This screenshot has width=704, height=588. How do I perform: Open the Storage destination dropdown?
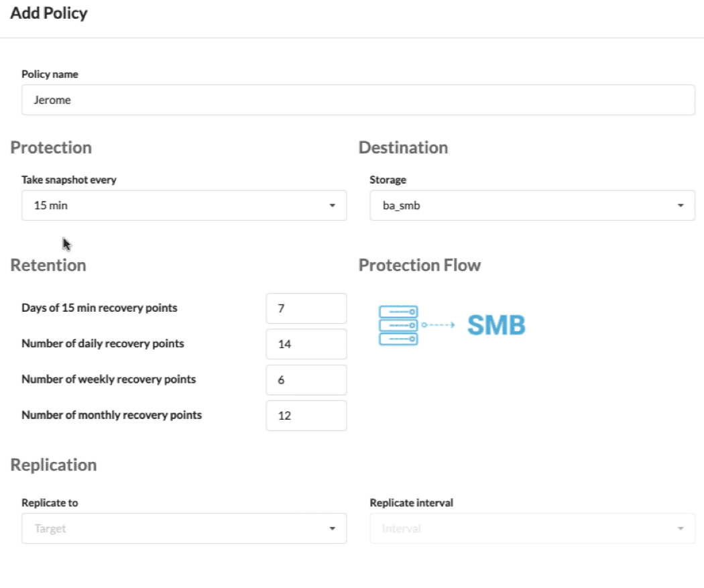532,205
